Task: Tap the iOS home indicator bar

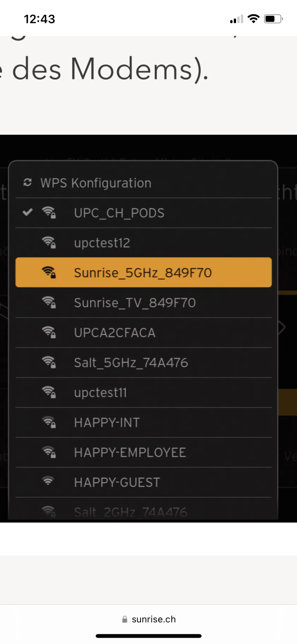Action: click(x=148, y=636)
